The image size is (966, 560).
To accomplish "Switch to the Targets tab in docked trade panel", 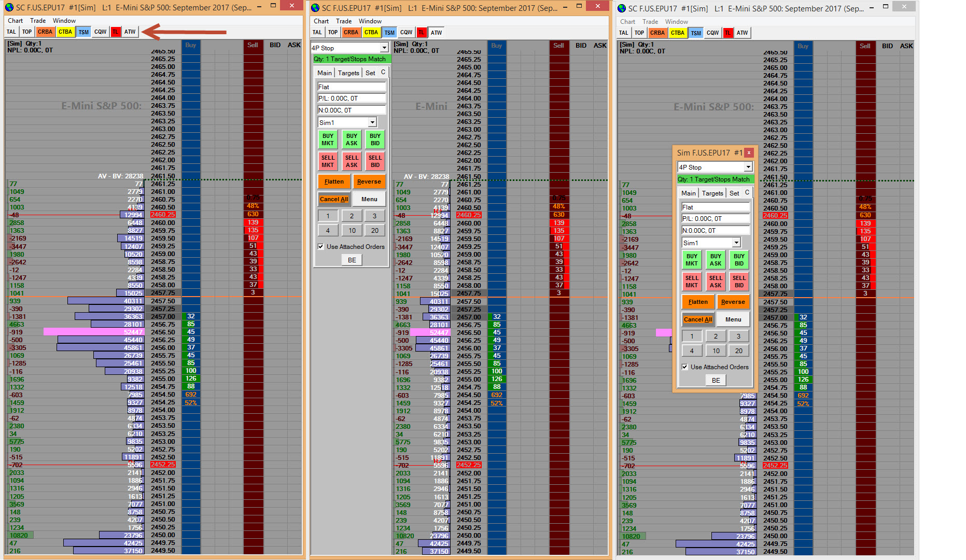I will pos(348,73).
